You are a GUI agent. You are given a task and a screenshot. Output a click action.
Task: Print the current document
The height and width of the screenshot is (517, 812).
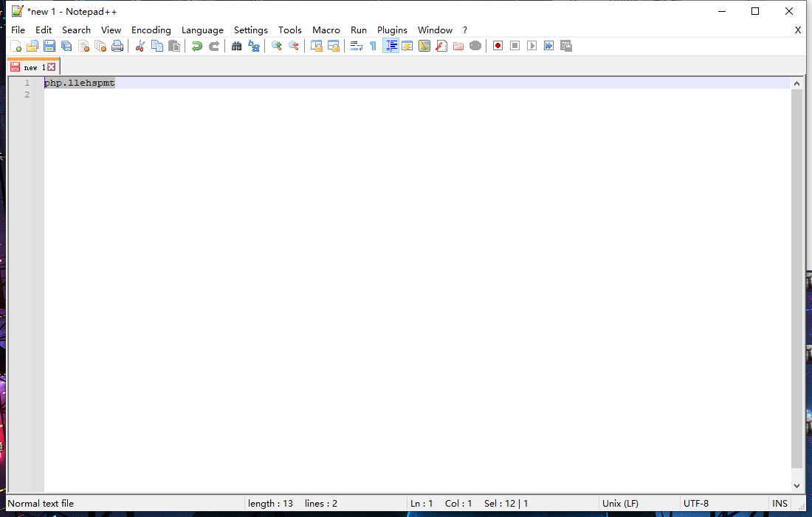(x=117, y=45)
